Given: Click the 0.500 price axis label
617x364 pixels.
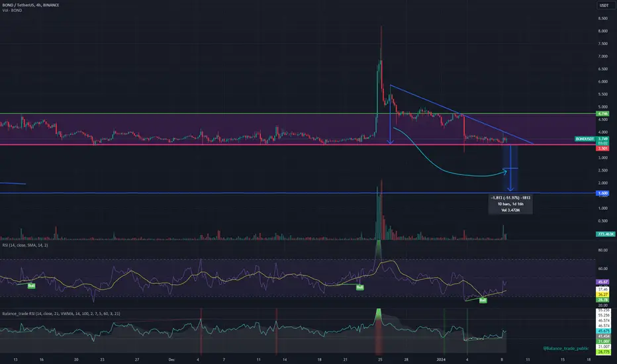Looking at the screenshot, I should click(x=602, y=221).
